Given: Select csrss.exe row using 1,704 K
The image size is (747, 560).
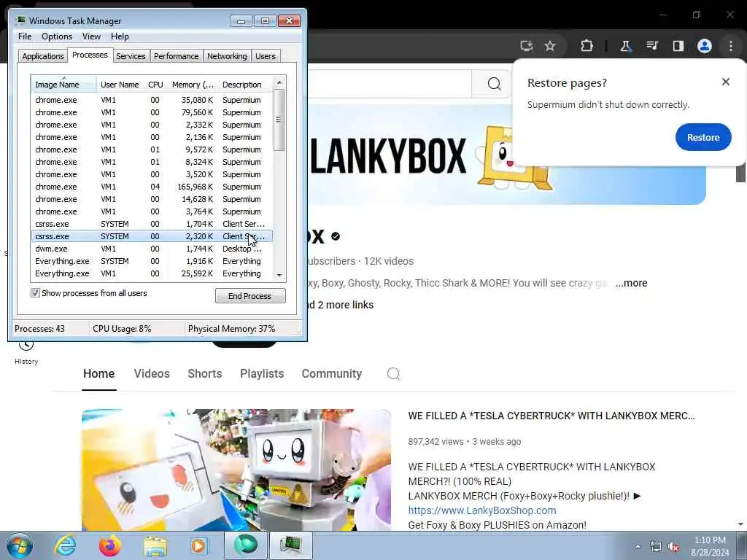Looking at the screenshot, I should click(152, 224).
